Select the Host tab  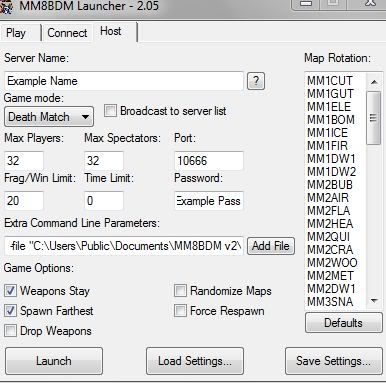tap(111, 31)
